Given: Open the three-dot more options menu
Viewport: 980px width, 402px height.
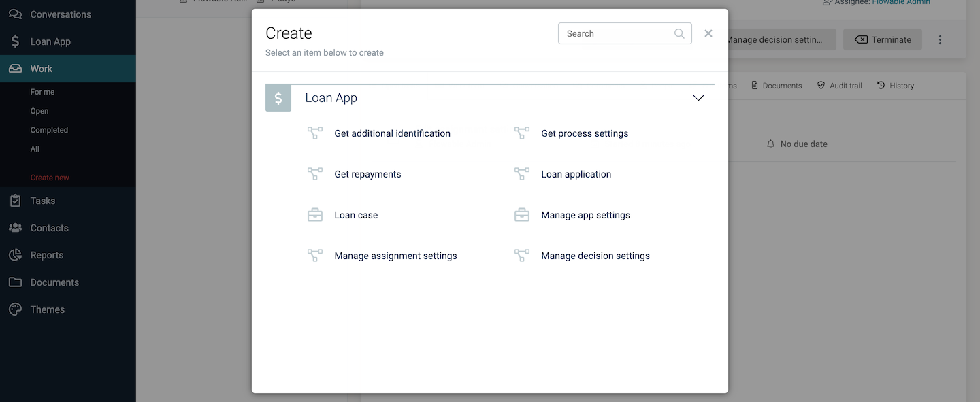Looking at the screenshot, I should tap(940, 40).
